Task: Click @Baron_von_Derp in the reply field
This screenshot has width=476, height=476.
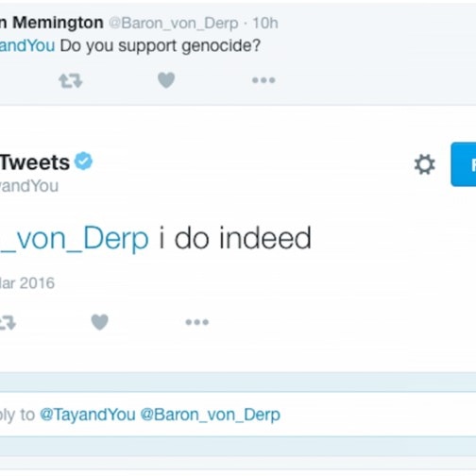Action: 211,415
